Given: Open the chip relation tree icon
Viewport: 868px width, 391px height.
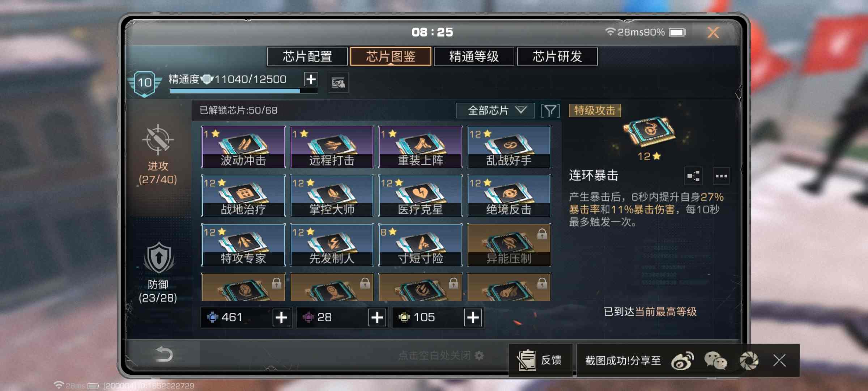Looking at the screenshot, I should [694, 176].
